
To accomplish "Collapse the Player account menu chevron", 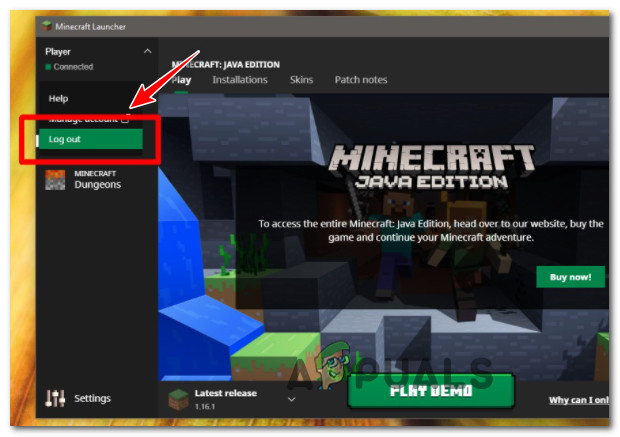I will click(x=147, y=51).
